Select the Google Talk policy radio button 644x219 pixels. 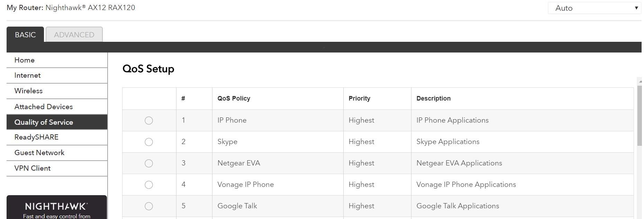149,206
